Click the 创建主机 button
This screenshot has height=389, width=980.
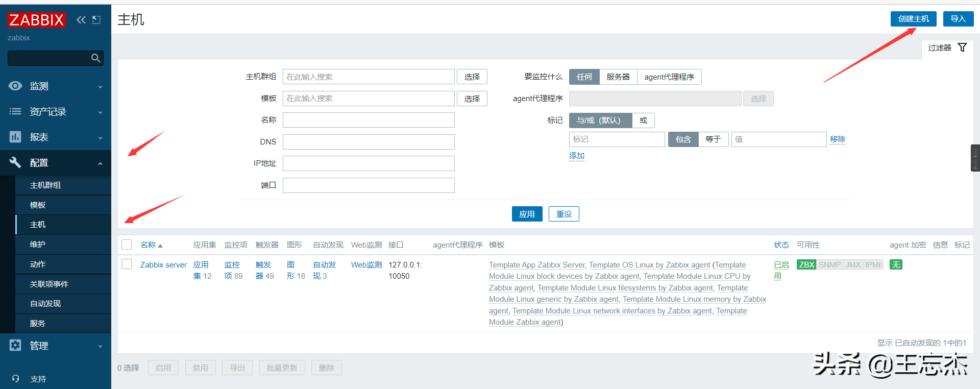click(913, 19)
